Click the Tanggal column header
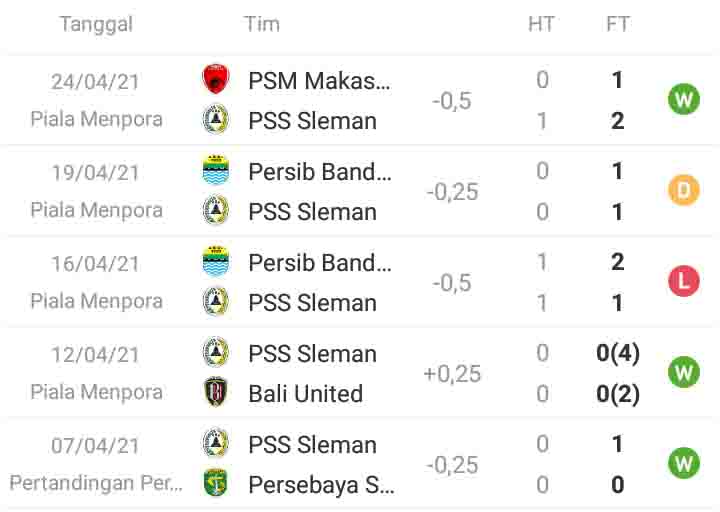 pos(96,24)
